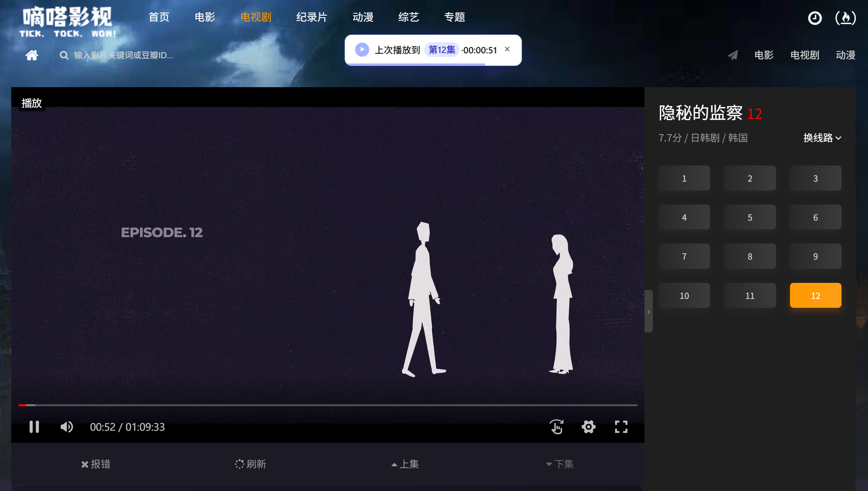Click 电影 link in the right shortcut bar
The height and width of the screenshot is (491, 868).
click(764, 55)
